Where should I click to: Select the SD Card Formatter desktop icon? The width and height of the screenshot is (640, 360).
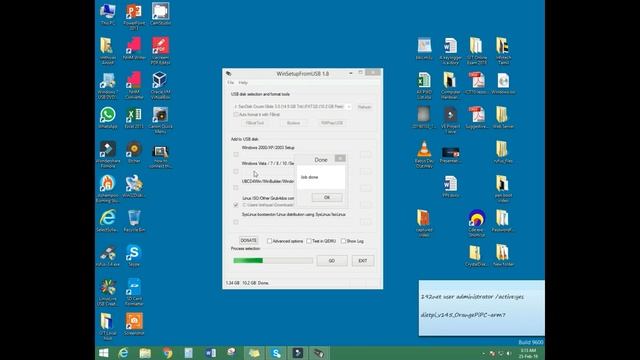134,292
